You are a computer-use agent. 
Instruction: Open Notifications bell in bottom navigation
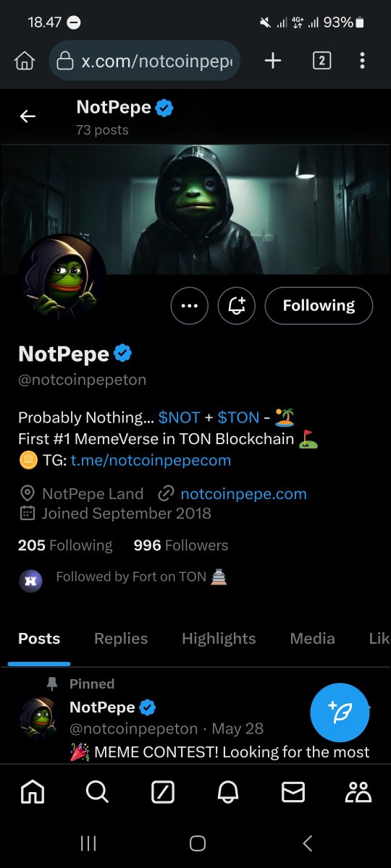228,793
